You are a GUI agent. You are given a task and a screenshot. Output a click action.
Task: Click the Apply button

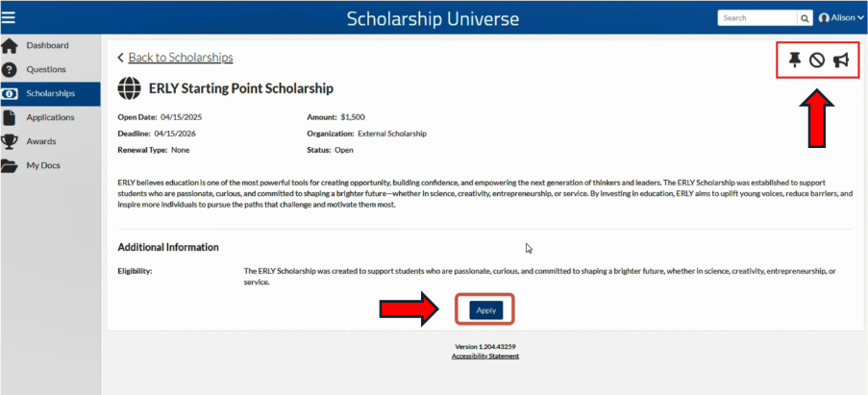point(486,310)
